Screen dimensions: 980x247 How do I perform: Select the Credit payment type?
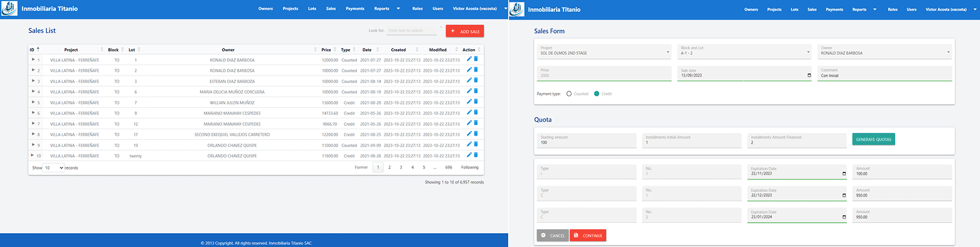pyautogui.click(x=596, y=93)
